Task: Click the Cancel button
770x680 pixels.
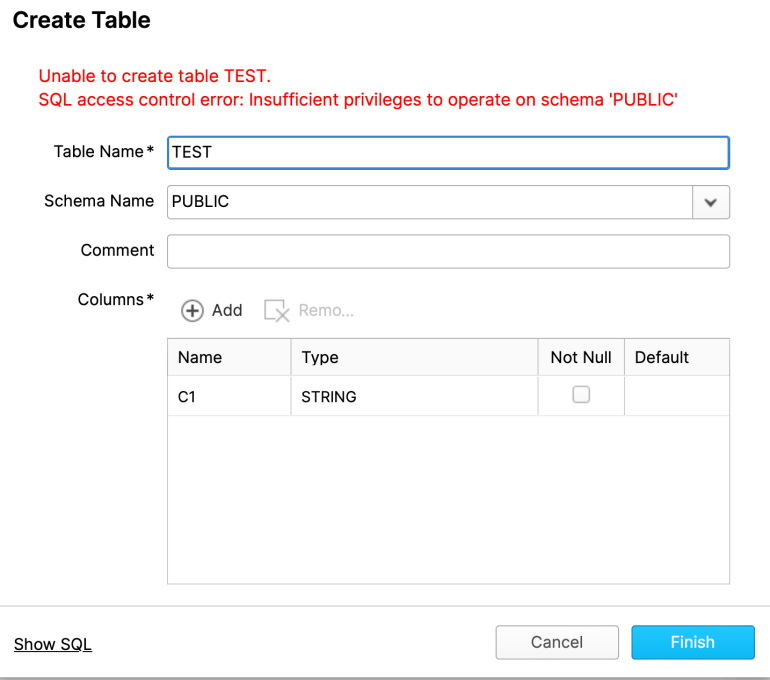Action: tap(557, 642)
